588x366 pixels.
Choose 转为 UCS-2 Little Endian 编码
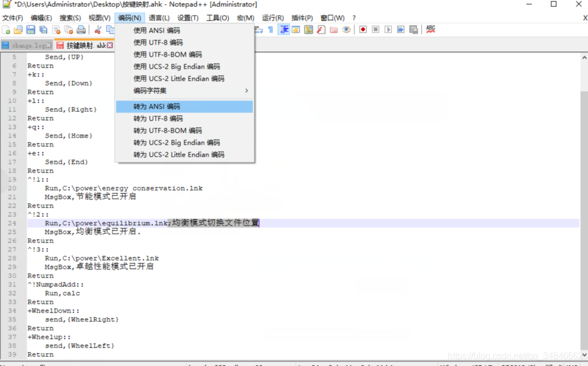pyautogui.click(x=185, y=155)
